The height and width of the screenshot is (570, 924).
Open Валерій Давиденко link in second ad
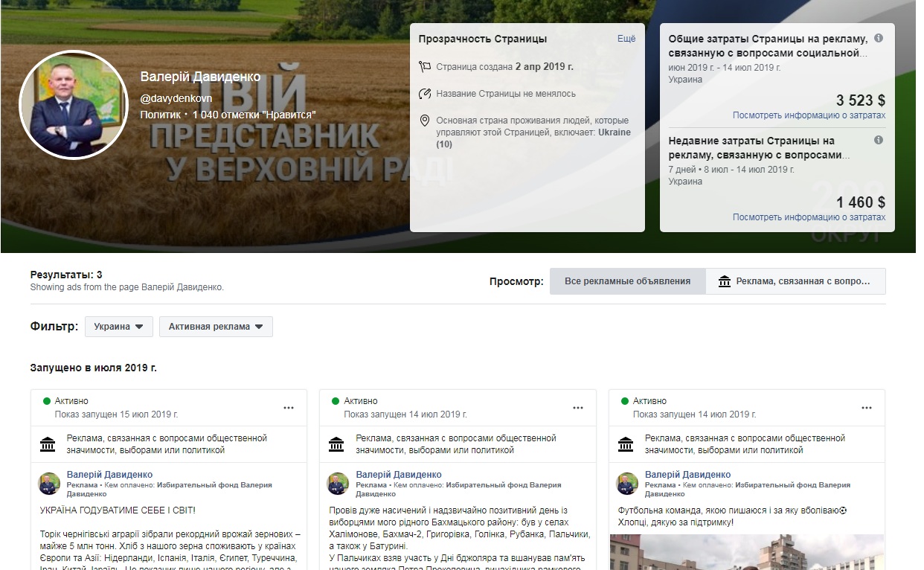[399, 475]
